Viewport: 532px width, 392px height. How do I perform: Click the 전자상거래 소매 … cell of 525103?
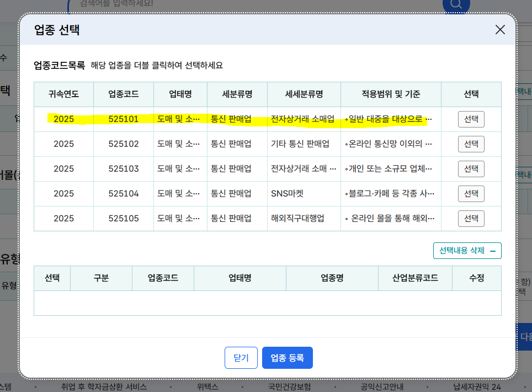(x=304, y=169)
